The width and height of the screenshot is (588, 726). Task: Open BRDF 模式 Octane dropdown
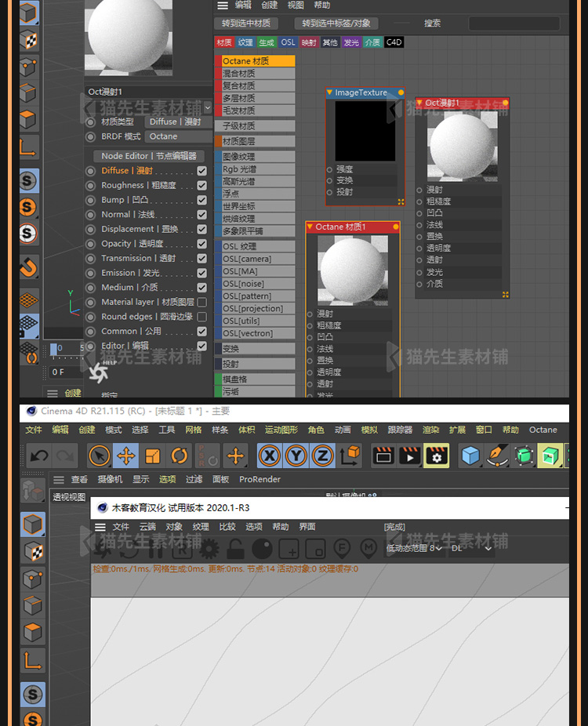pyautogui.click(x=179, y=136)
